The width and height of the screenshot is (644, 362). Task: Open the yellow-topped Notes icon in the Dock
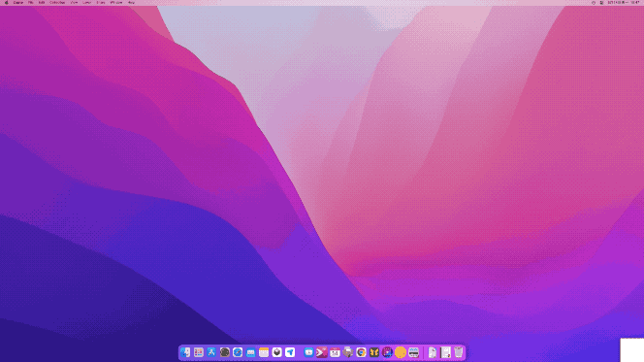[x=264, y=352]
